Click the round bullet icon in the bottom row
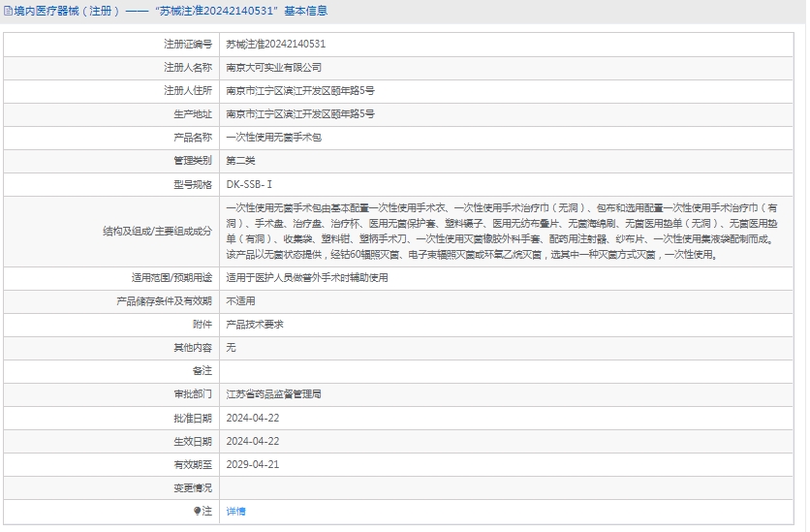 [x=197, y=511]
